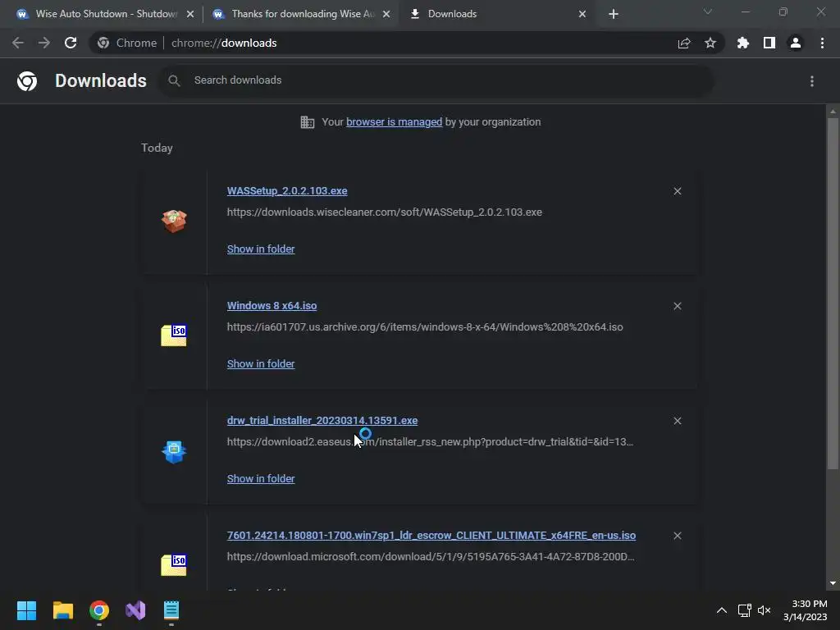Open a new tab with plus button
Image resolution: width=840 pixels, height=630 pixels.
[x=614, y=14]
